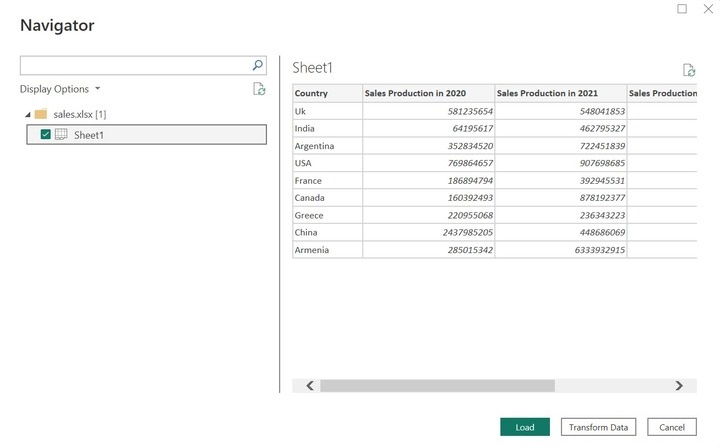The width and height of the screenshot is (720, 448).
Task: Click the value 6333932915
Action: 600,250
